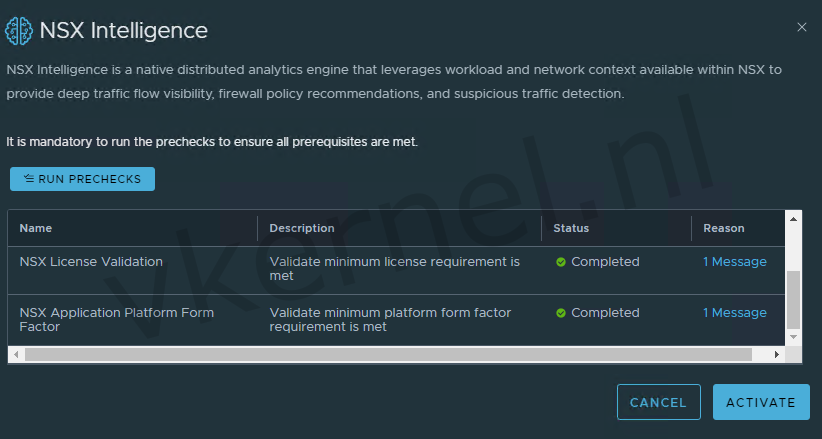This screenshot has height=439, width=822.
Task: Click Completed status of License Validation
Action: (x=605, y=262)
